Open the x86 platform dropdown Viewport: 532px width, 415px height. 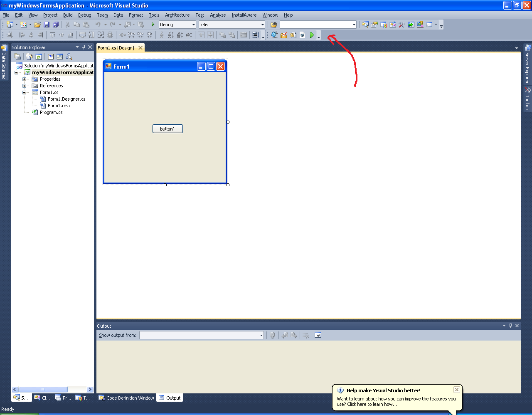click(x=262, y=25)
